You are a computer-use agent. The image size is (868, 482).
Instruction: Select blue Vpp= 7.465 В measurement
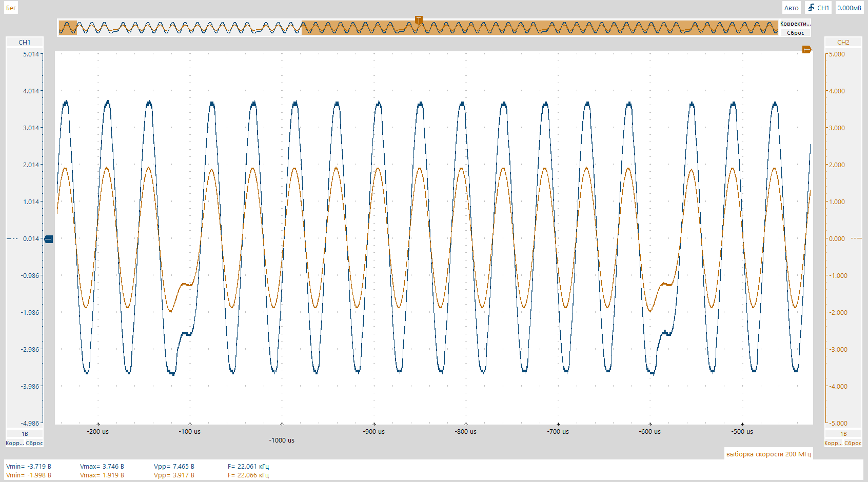[x=174, y=466]
